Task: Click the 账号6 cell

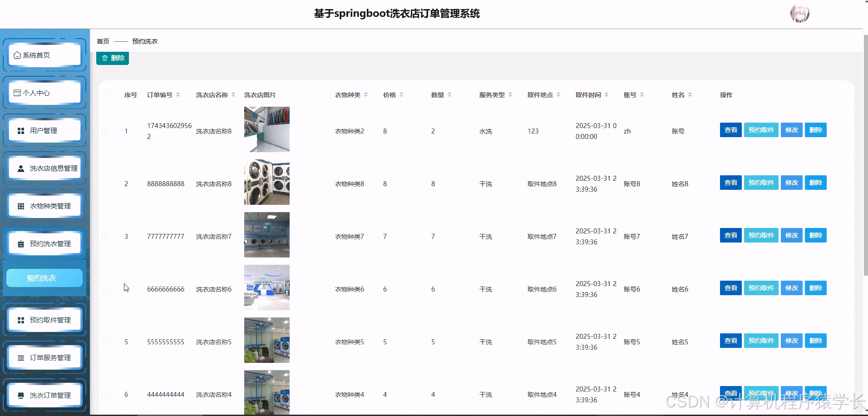Action: (632, 289)
